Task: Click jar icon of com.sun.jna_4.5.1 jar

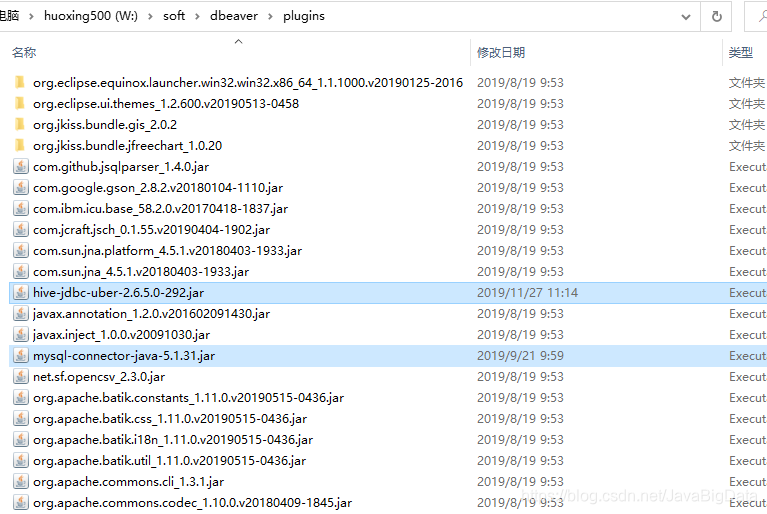Action: tap(21, 272)
